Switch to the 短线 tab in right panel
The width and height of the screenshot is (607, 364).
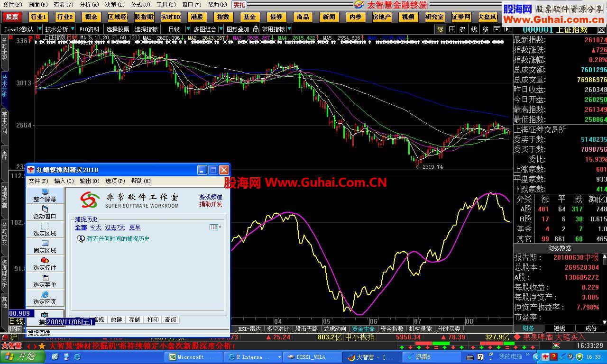click(560, 328)
